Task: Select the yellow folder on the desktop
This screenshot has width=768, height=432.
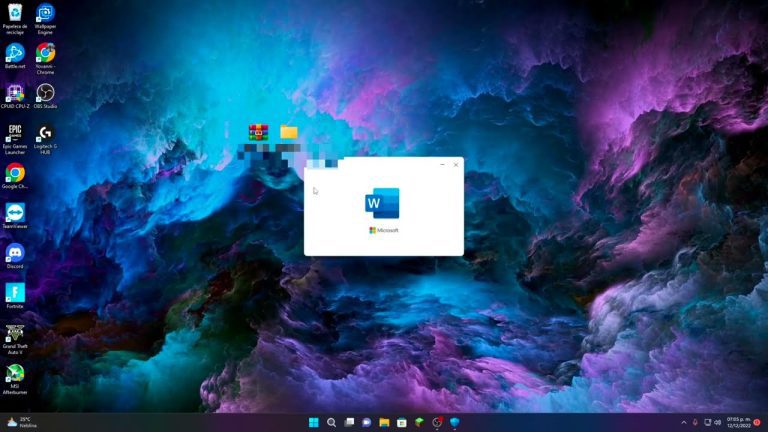Action: click(x=289, y=132)
